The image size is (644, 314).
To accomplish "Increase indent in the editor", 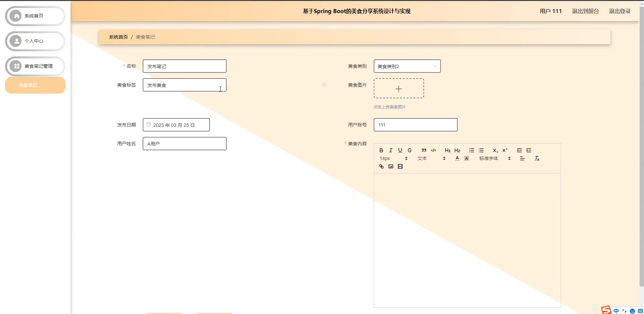I will 529,150.
